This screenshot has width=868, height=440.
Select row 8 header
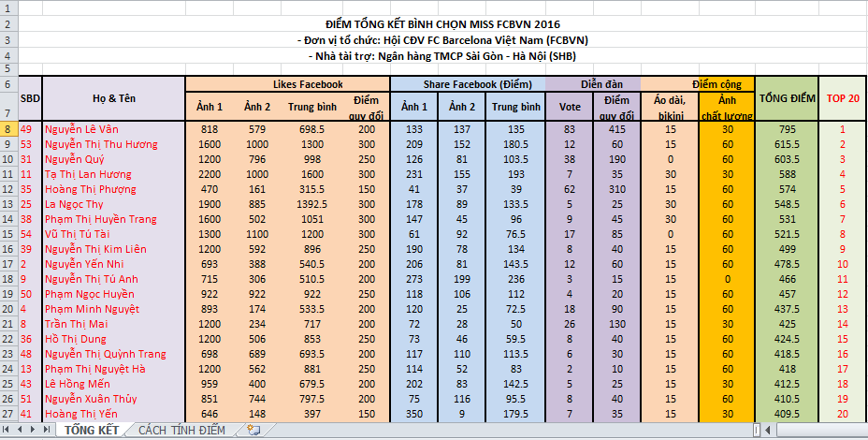(x=8, y=129)
